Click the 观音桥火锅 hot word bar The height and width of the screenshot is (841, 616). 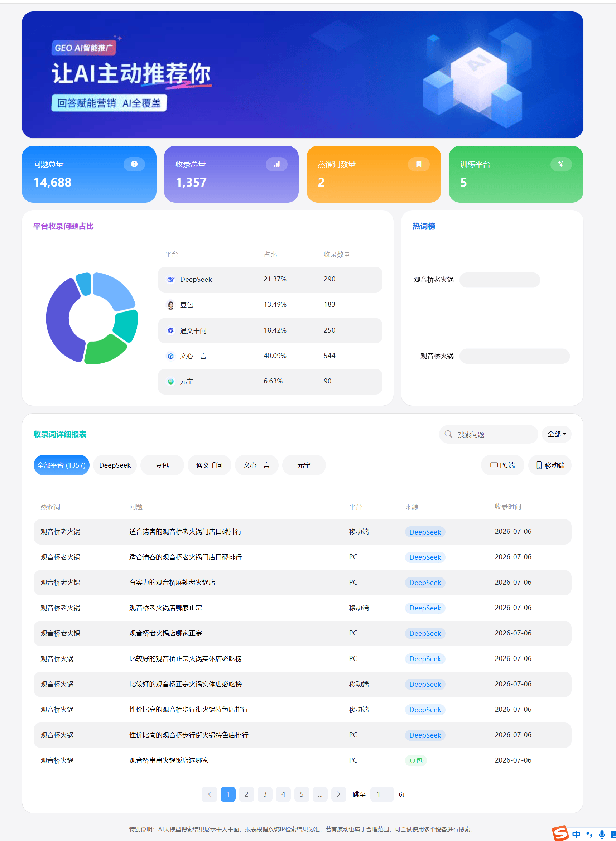point(515,356)
